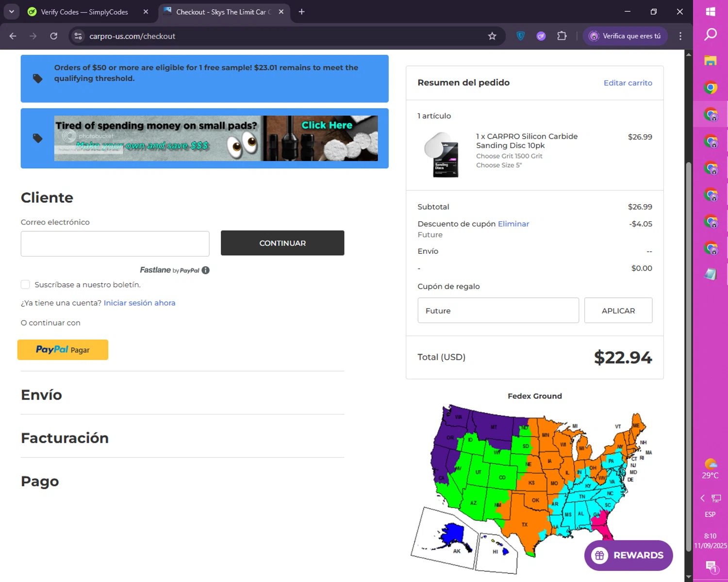
Task: Click the 'Envío' section heading
Action: 41,395
